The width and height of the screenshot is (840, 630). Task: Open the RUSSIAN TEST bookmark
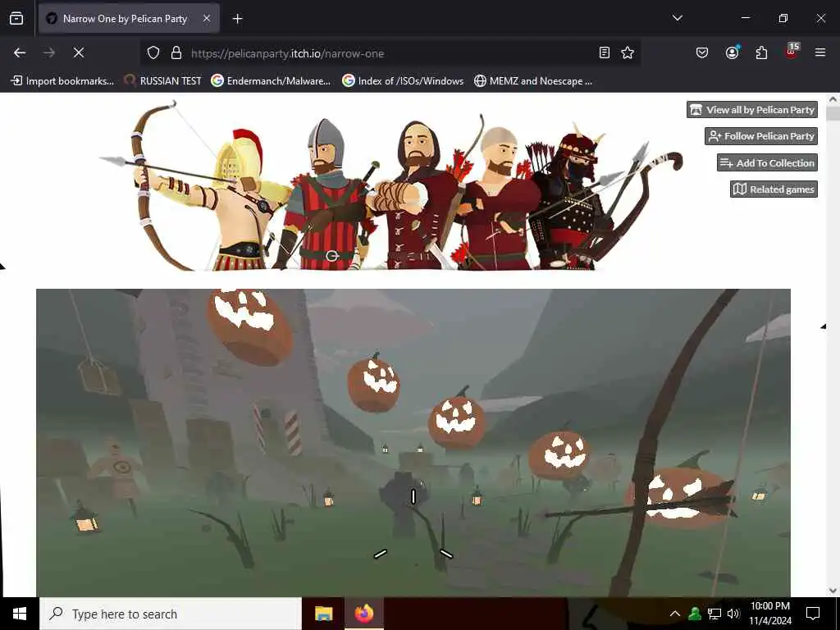click(x=163, y=81)
